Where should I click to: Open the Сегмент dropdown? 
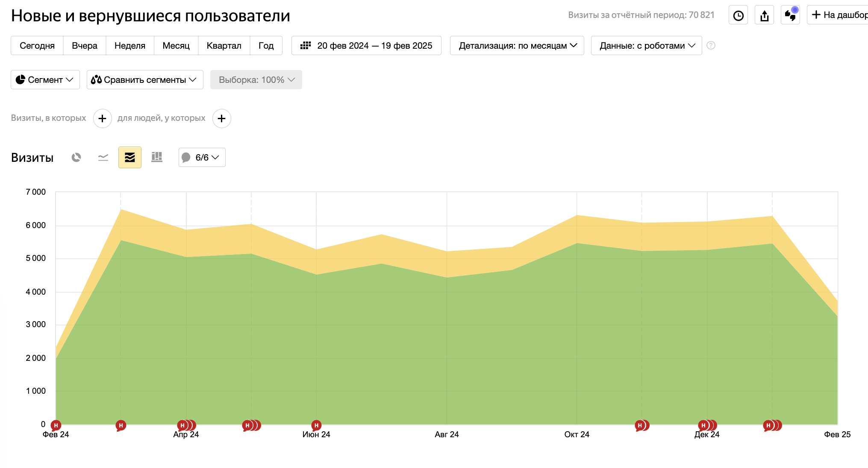[45, 80]
